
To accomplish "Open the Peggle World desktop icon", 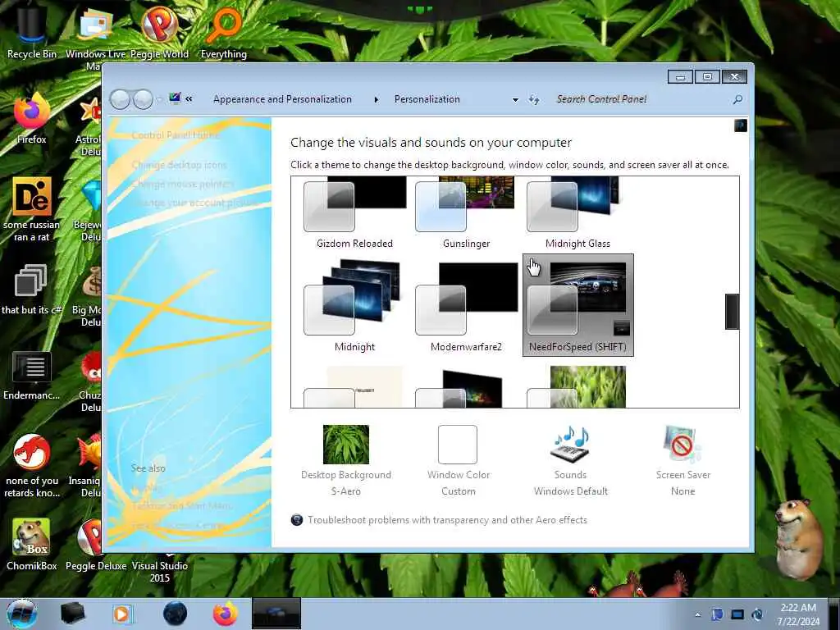I will [x=160, y=31].
